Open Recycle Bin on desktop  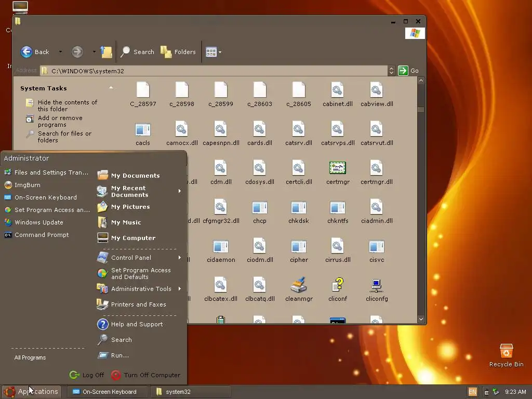[506, 355]
